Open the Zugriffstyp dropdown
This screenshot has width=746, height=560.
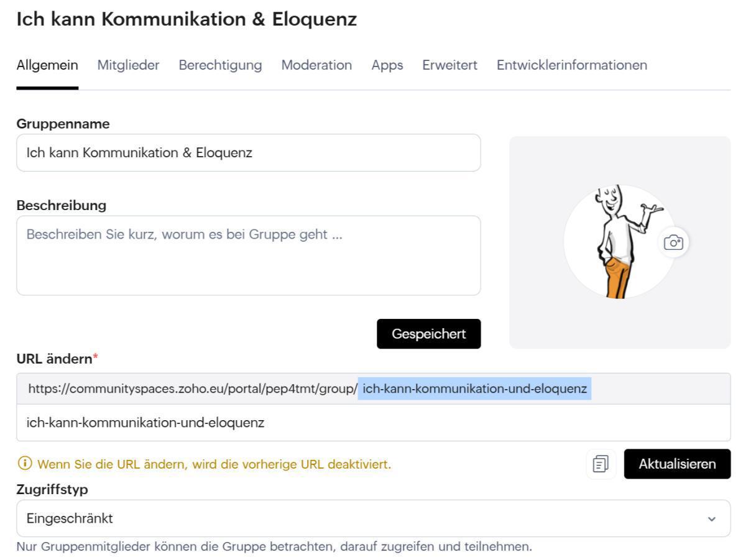coord(373,517)
